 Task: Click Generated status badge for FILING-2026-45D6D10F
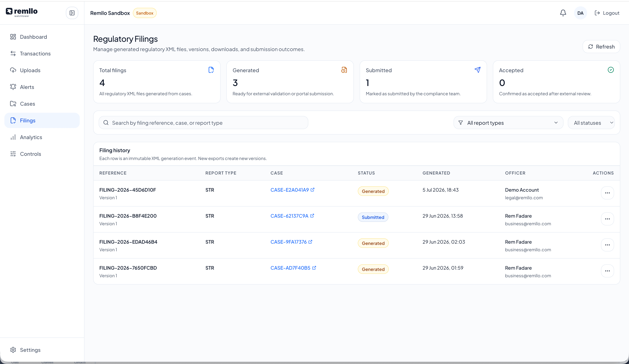tap(373, 191)
